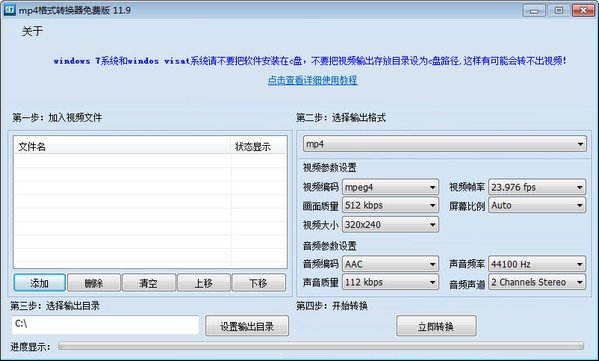This screenshot has height=361, width=599.
Task: Click the 添加 button
Action: pos(40,283)
